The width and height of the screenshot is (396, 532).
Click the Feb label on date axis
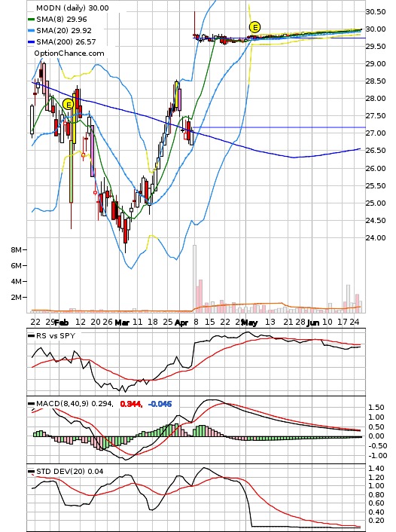click(62, 323)
